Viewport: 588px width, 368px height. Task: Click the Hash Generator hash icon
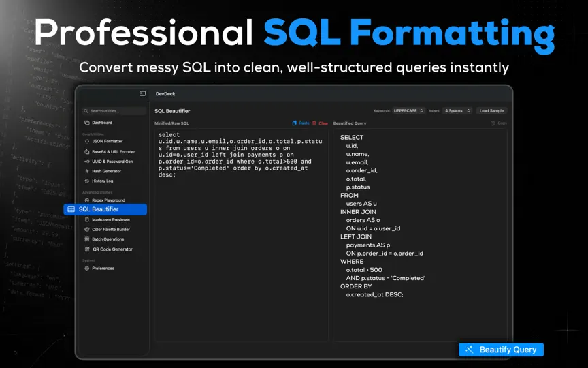pyautogui.click(x=87, y=171)
